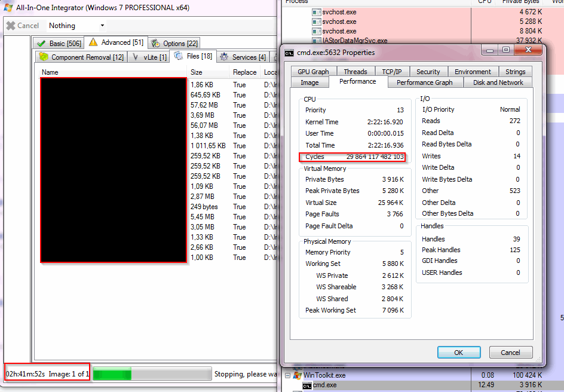Click the WinToolkit.exe process icon
The height and width of the screenshot is (392, 564).
(297, 375)
